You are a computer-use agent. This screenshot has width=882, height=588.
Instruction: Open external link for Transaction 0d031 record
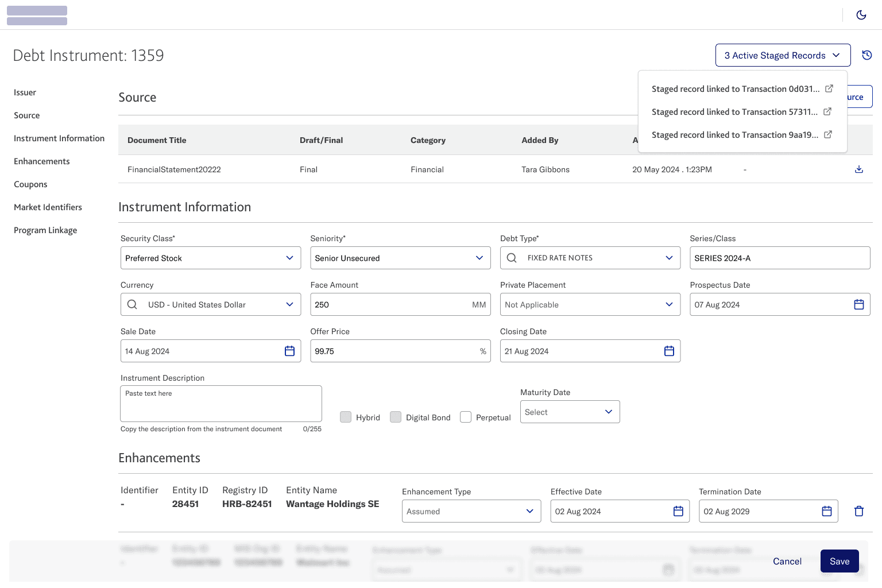tap(829, 89)
